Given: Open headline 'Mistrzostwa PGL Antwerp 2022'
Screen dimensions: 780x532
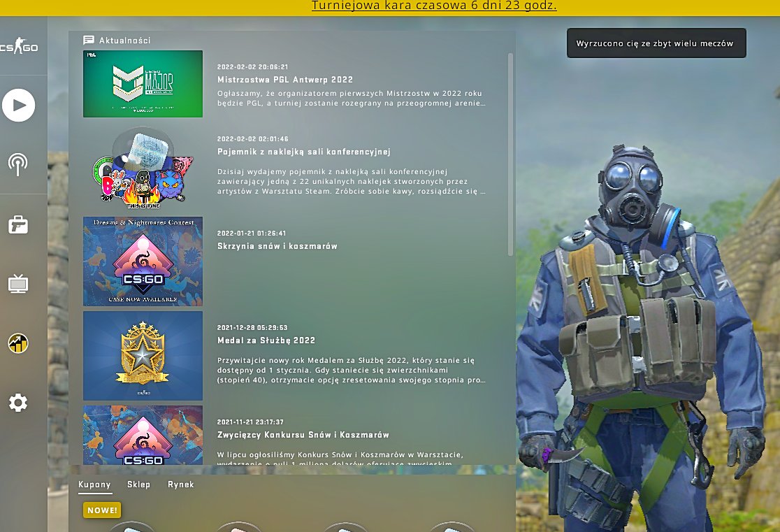Looking at the screenshot, I should 285,80.
